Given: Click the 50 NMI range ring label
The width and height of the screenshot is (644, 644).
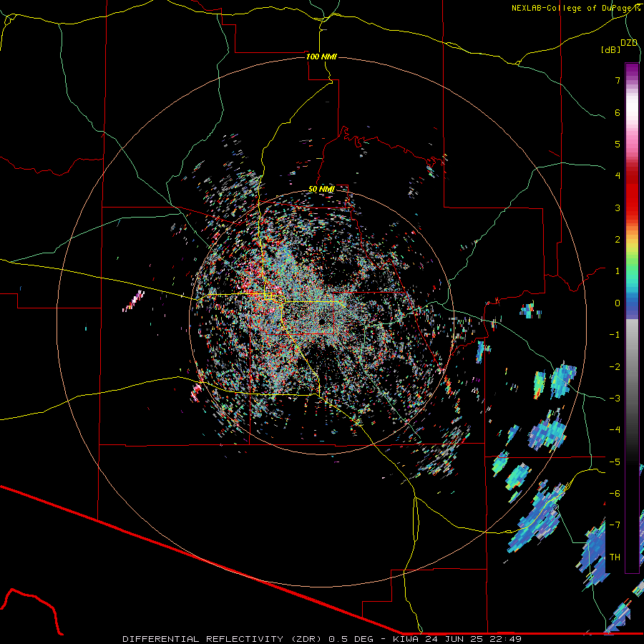Looking at the screenshot, I should [321, 189].
